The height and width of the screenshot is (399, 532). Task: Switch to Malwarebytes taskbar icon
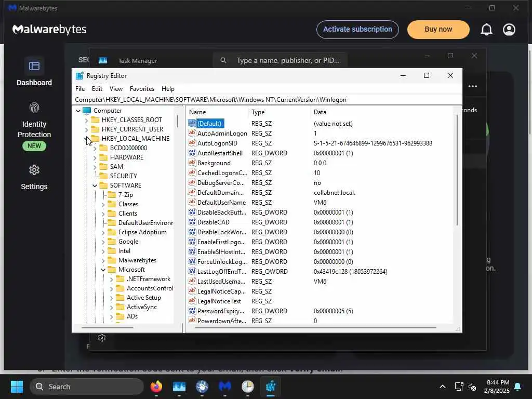(x=224, y=387)
